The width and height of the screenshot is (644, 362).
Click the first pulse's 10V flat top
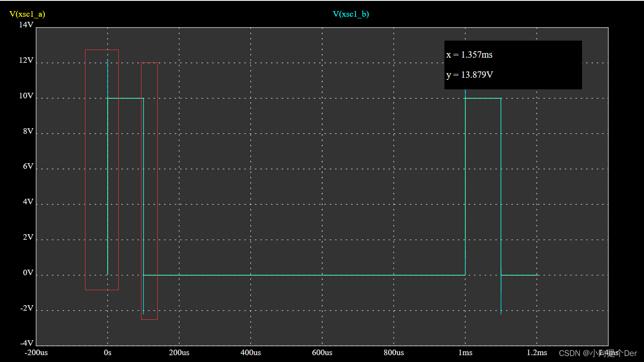(126, 98)
